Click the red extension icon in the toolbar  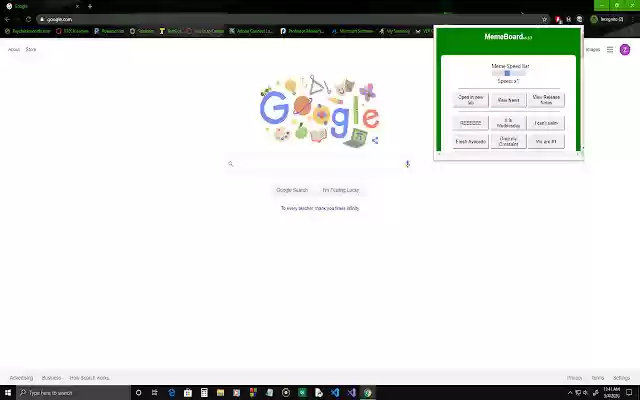(x=558, y=19)
